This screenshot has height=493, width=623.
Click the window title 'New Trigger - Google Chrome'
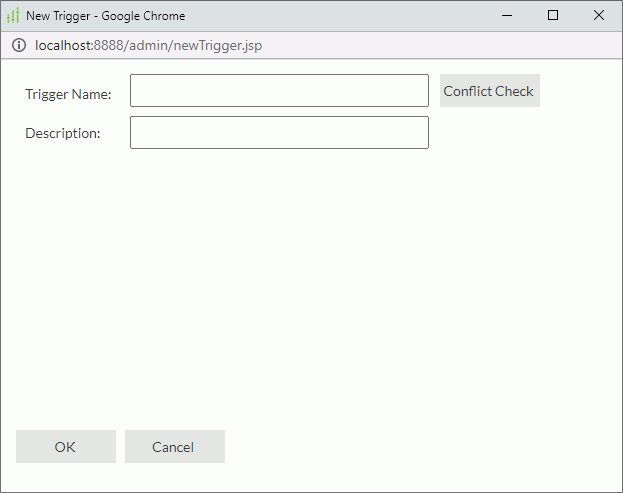coord(105,16)
